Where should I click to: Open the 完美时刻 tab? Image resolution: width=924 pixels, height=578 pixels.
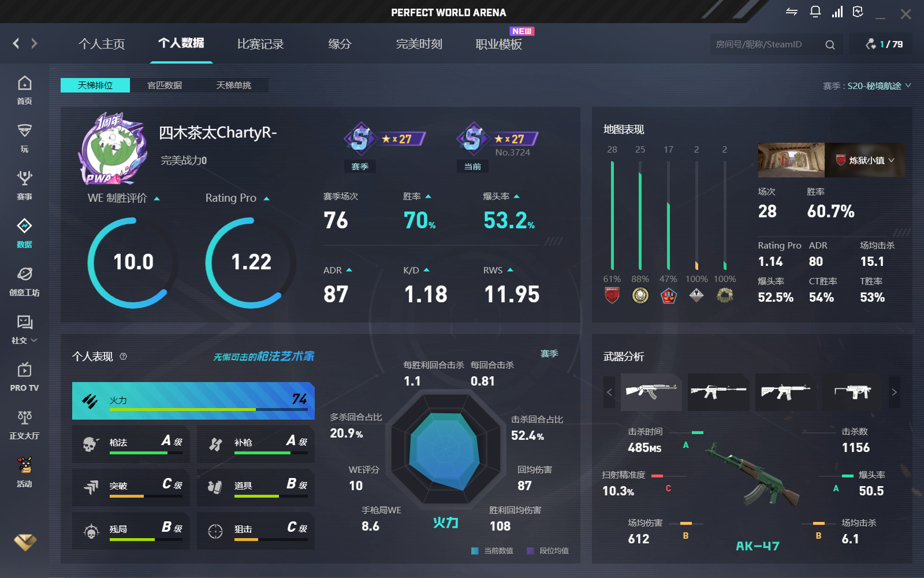419,44
